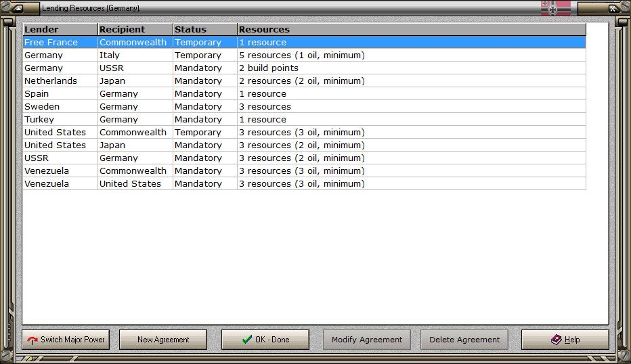Screen dimensions: 631x364
Task: Sort by the Status column header
Action: coord(205,29)
